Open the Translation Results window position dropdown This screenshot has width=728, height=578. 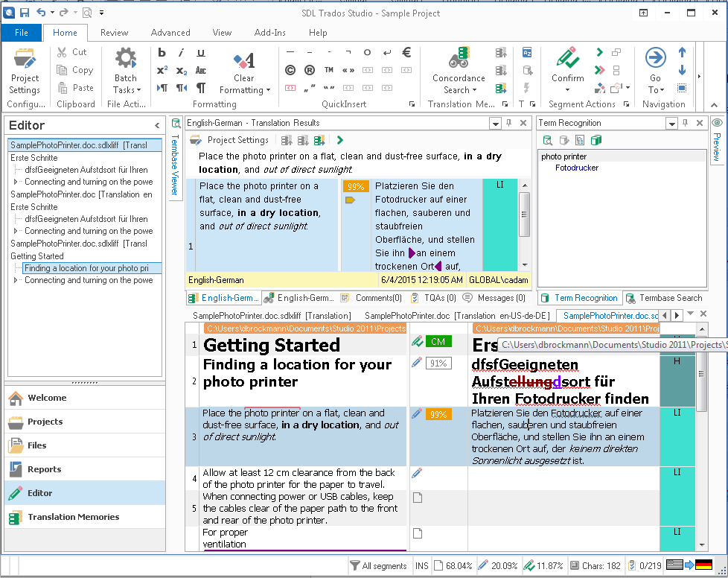click(x=496, y=124)
